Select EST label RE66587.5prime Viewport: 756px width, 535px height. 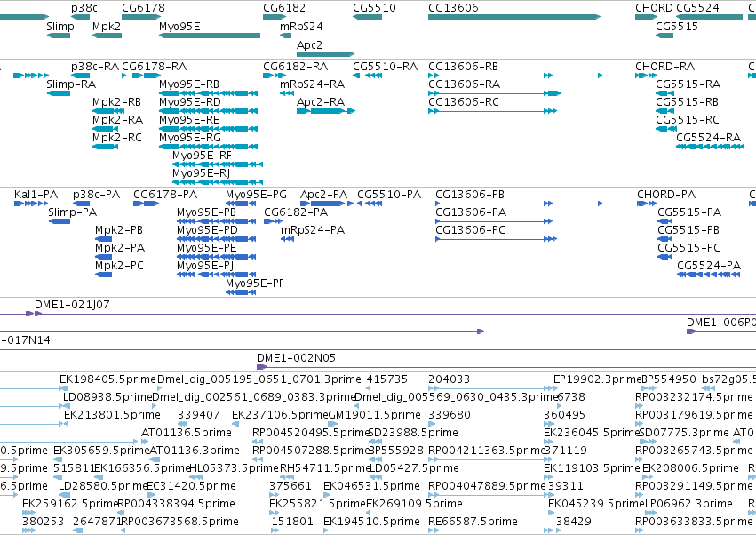tap(473, 522)
